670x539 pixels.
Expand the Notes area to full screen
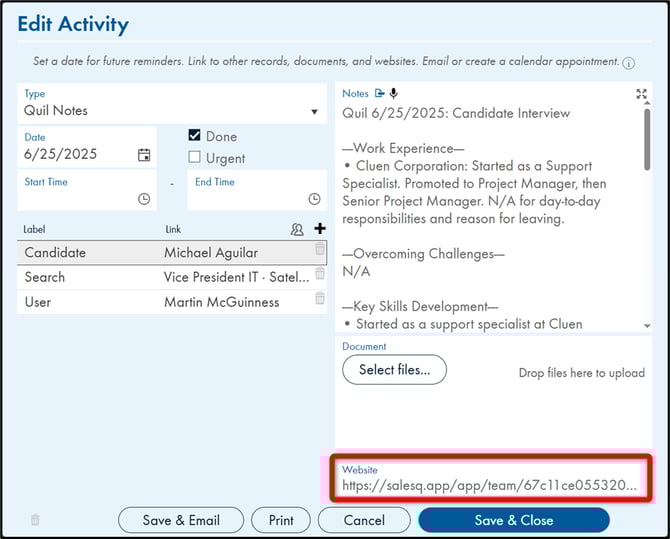[x=641, y=94]
